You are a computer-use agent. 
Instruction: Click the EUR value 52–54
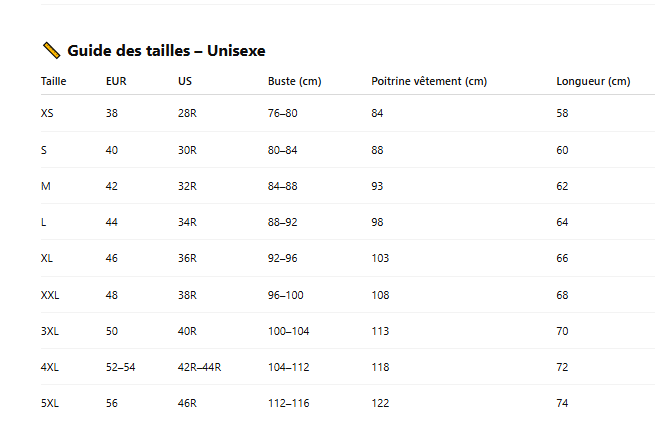pyautogui.click(x=120, y=367)
